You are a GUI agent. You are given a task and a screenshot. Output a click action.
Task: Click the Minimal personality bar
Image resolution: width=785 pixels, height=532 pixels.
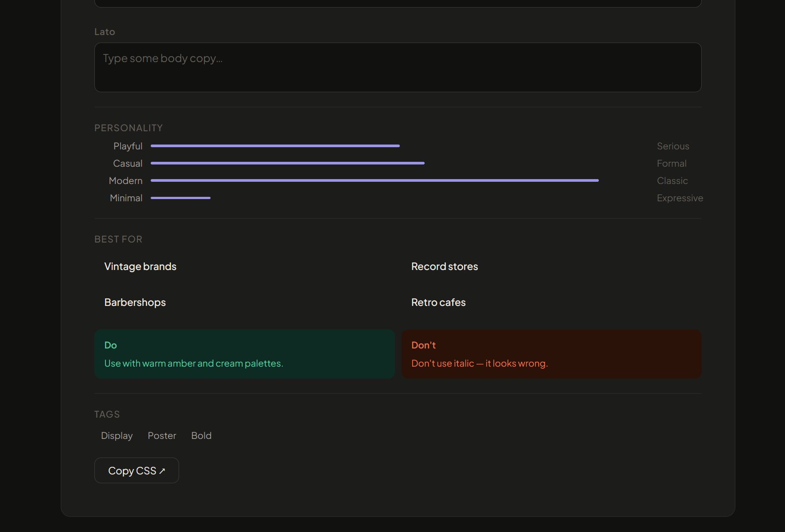(180, 198)
